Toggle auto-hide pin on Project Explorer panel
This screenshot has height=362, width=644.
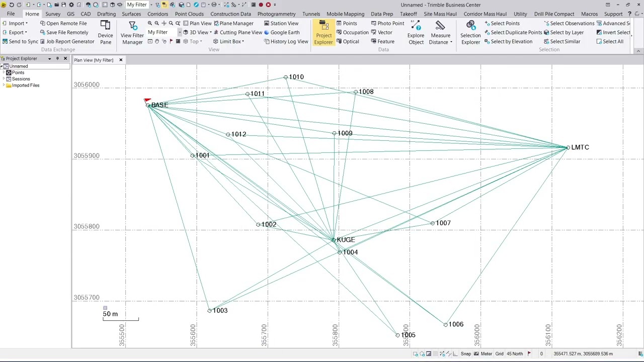point(57,58)
